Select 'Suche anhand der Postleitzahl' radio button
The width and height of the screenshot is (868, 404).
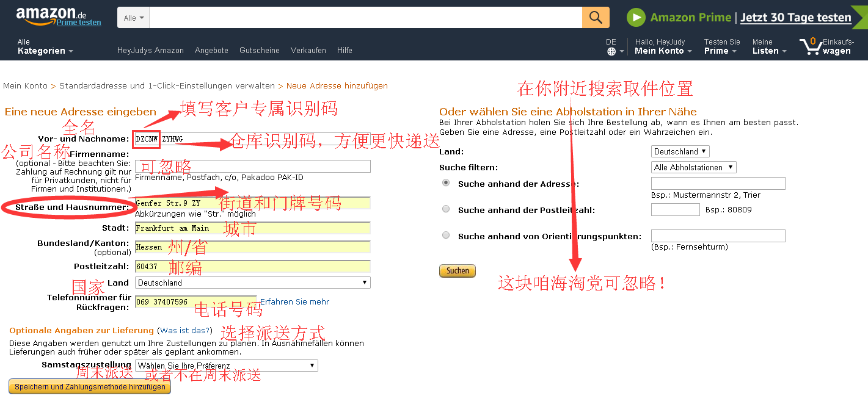(x=446, y=209)
